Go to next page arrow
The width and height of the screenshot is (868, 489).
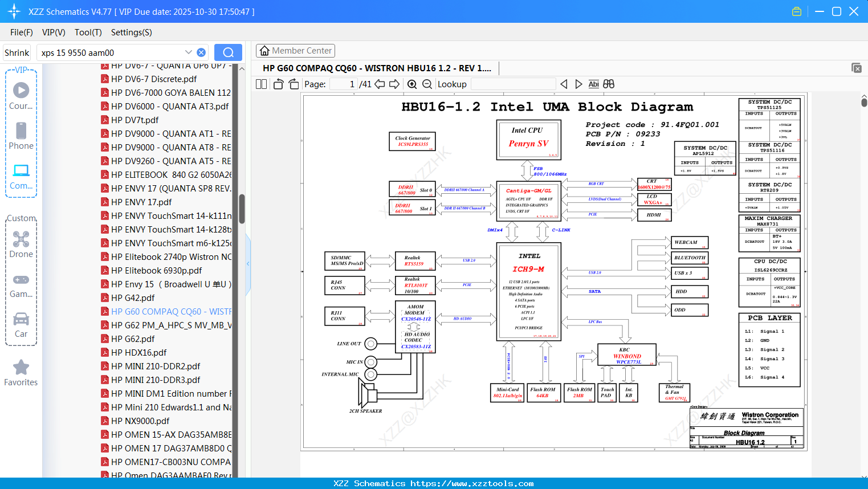[394, 84]
